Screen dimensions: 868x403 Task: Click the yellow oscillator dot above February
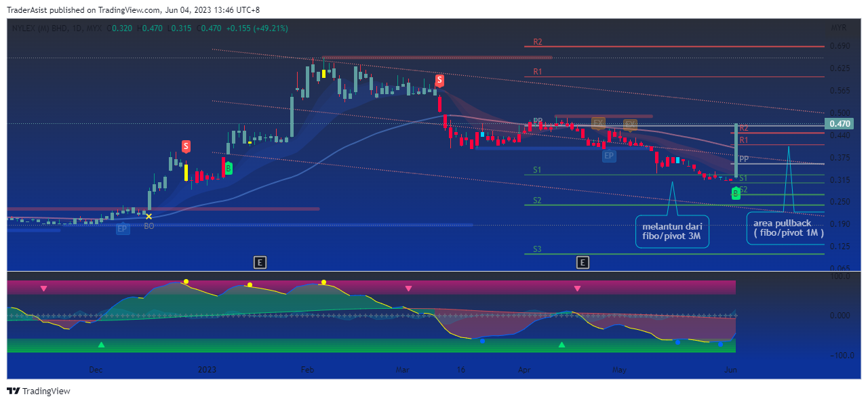pyautogui.click(x=324, y=282)
